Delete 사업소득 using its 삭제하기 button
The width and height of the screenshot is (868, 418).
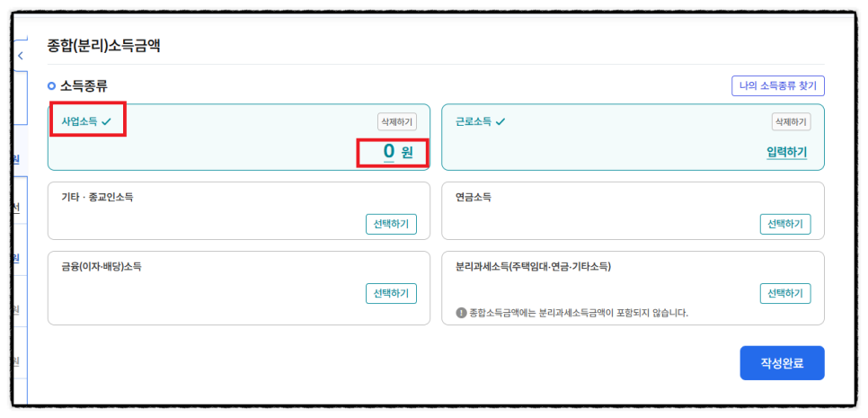pyautogui.click(x=397, y=121)
